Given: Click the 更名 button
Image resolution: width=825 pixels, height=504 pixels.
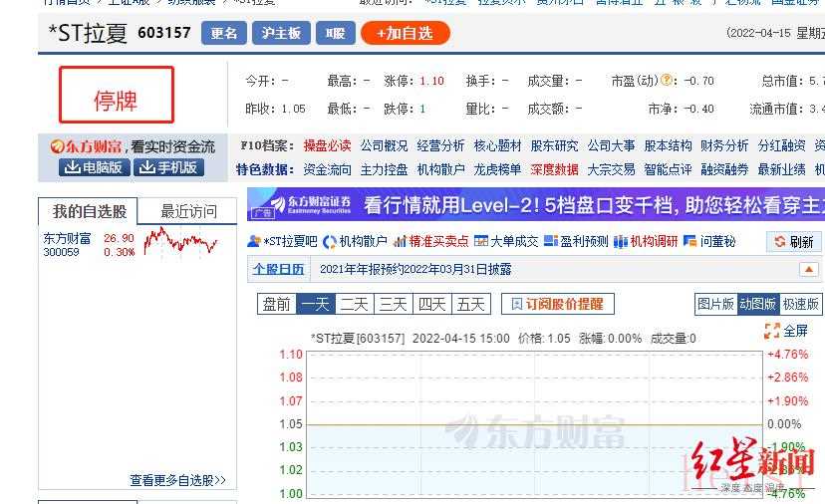Looking at the screenshot, I should [x=223, y=33].
